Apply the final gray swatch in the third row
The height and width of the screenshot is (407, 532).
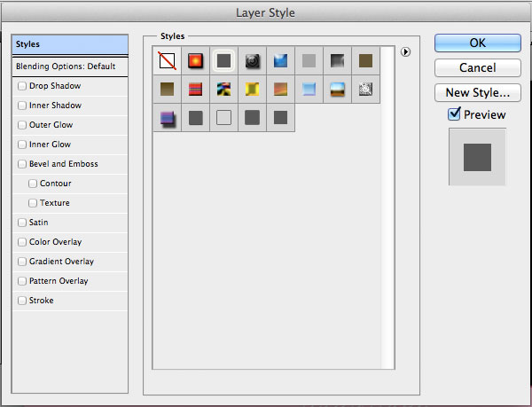(280, 118)
